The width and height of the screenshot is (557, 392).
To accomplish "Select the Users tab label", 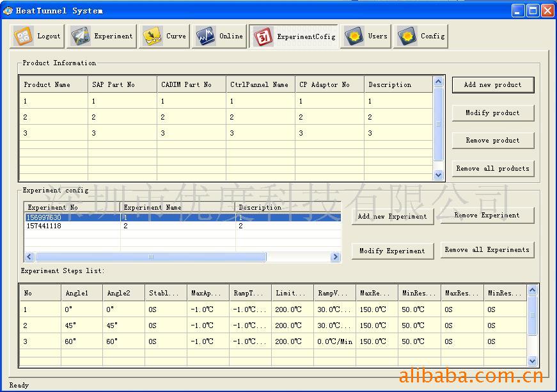I will [377, 36].
